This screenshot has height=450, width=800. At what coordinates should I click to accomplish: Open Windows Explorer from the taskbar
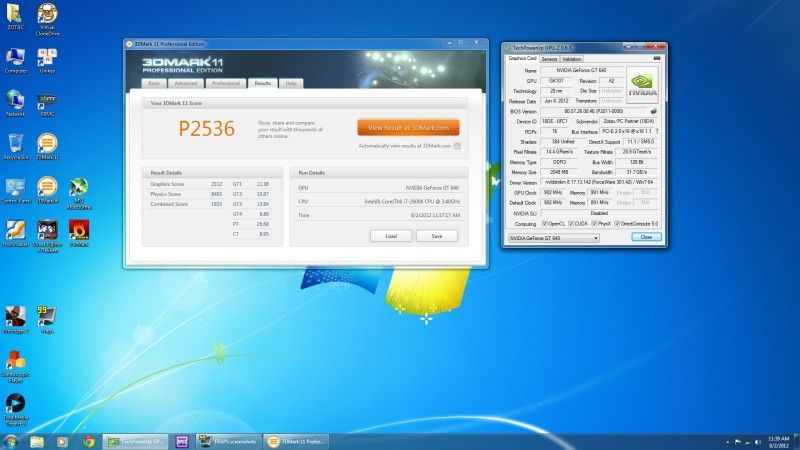37,441
